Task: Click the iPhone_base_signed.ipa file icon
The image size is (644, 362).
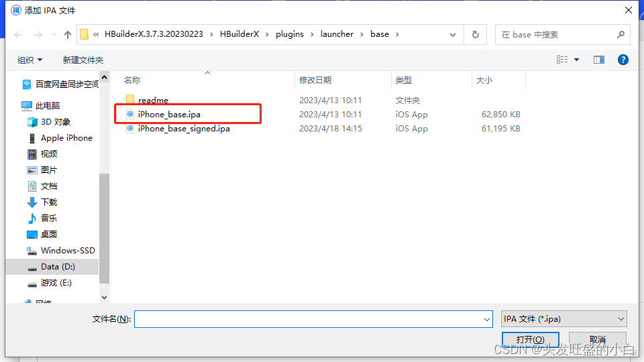Action: 130,129
